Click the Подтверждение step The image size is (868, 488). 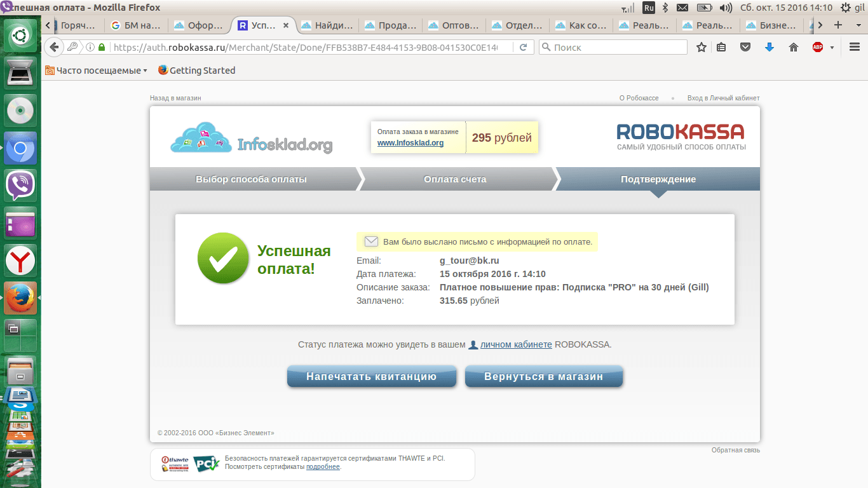point(658,179)
